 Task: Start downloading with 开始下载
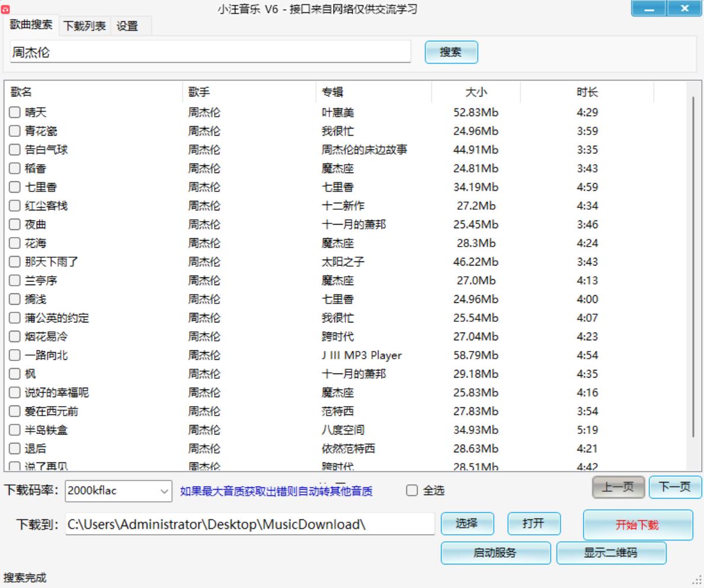[638, 525]
